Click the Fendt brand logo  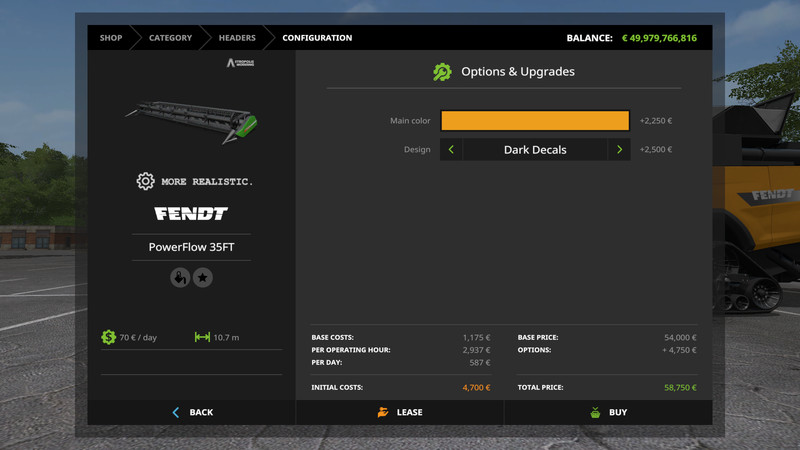[191, 214]
